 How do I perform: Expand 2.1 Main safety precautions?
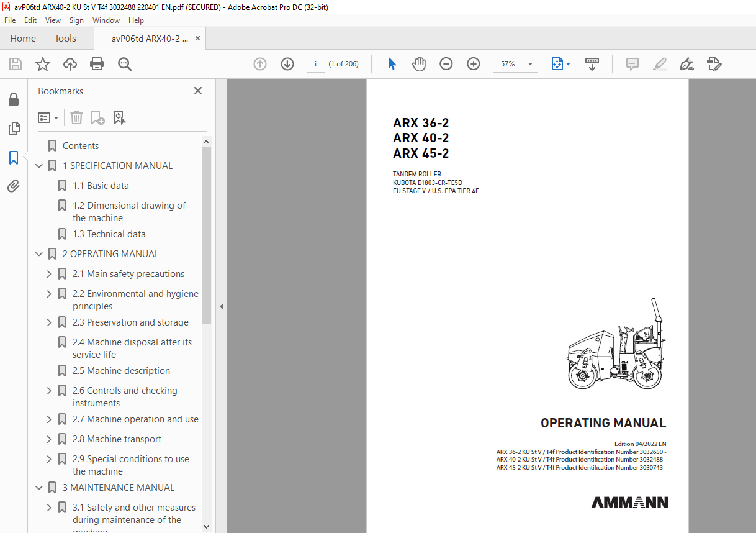(x=49, y=274)
